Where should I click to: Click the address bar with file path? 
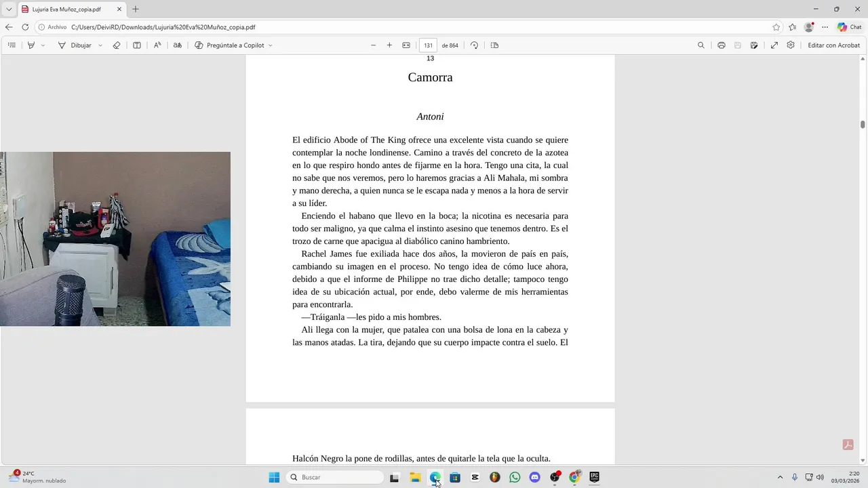coord(407,27)
